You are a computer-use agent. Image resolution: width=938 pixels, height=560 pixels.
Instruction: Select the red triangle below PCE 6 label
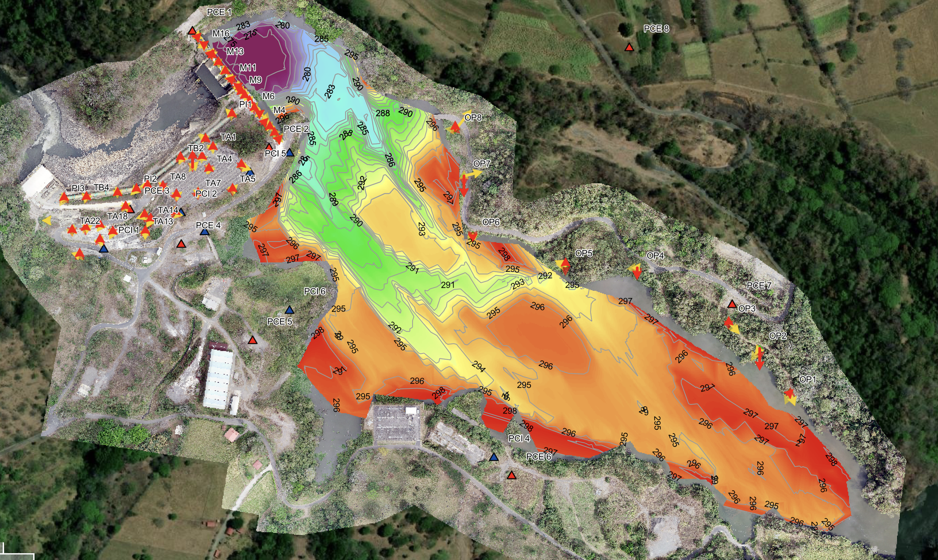[x=512, y=475]
